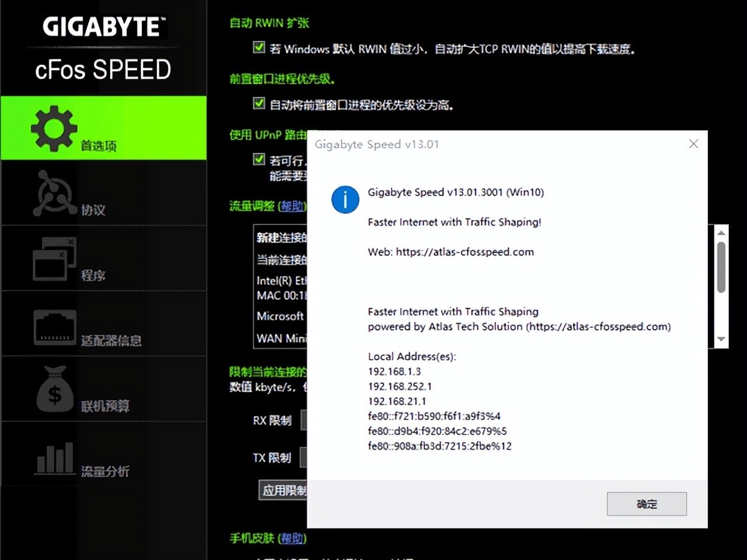This screenshot has height=560, width=747.
Task: Click the 确定 button in dialog
Action: [x=647, y=504]
